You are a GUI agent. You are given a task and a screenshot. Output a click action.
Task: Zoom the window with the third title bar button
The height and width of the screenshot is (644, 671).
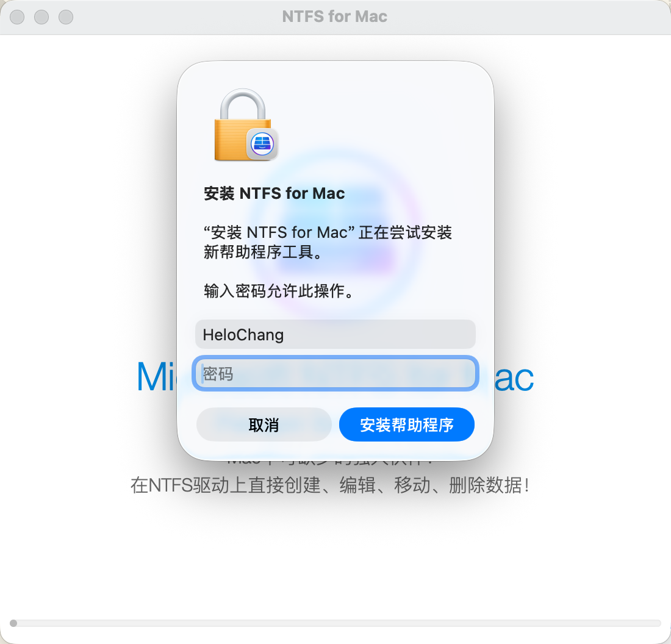[66, 17]
